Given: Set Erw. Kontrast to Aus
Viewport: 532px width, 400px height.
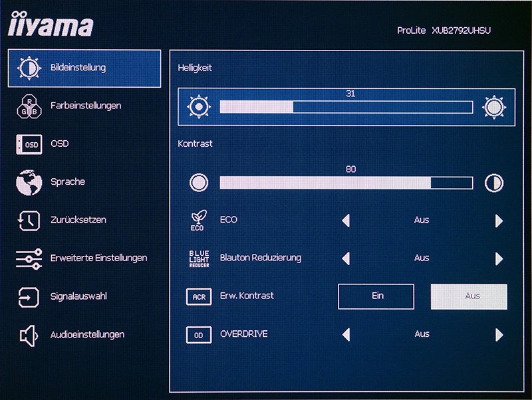Looking at the screenshot, I should point(469,296).
